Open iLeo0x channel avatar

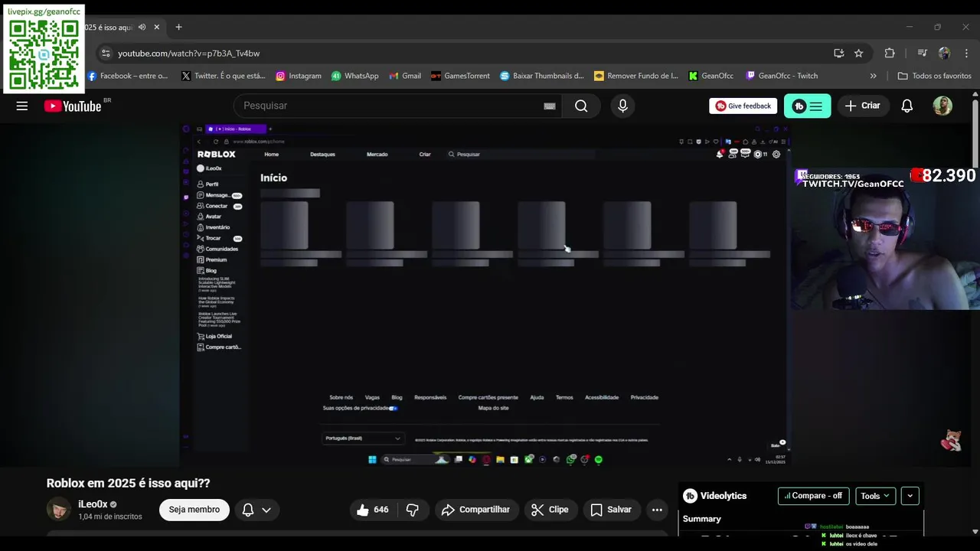tap(59, 510)
